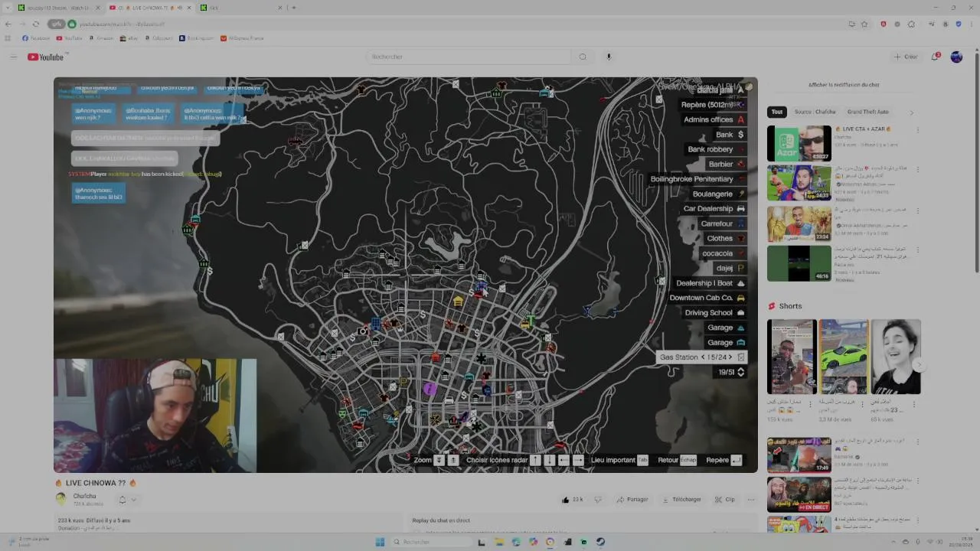This screenshot has height=551, width=980.
Task: Open the Chafcha channel avatar
Action: [x=60, y=499]
